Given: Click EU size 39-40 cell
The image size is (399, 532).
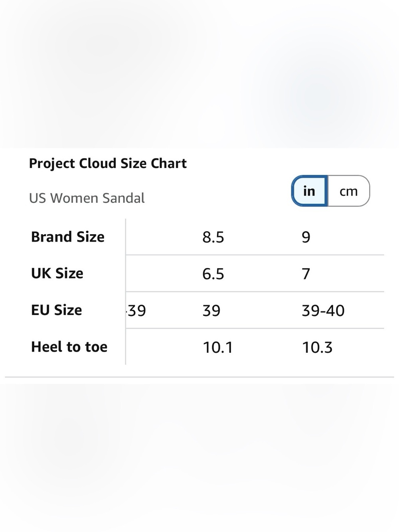Looking at the screenshot, I should pyautogui.click(x=323, y=311).
